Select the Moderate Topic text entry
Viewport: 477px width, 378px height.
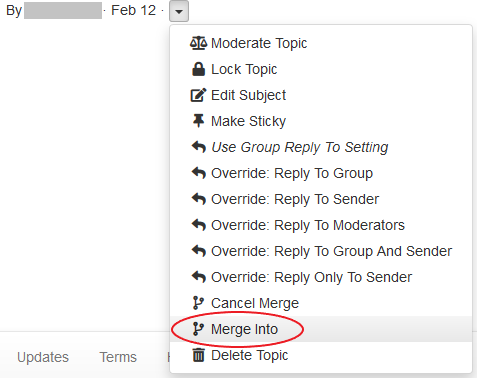click(259, 43)
